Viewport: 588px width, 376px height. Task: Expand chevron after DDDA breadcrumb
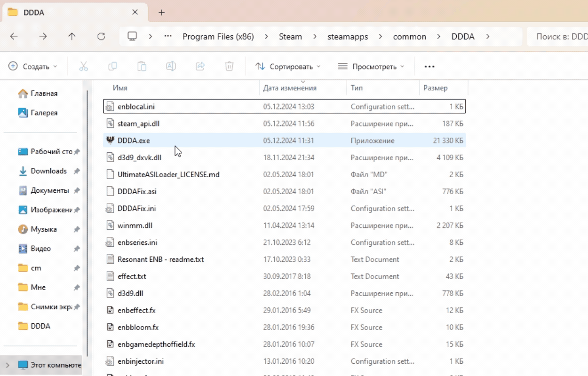(x=487, y=37)
